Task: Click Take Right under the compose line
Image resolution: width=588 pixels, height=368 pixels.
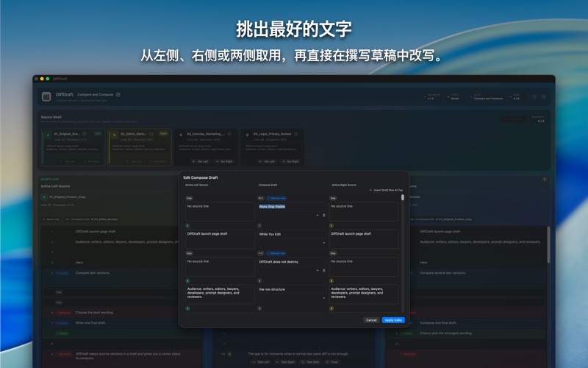Action: point(285,362)
